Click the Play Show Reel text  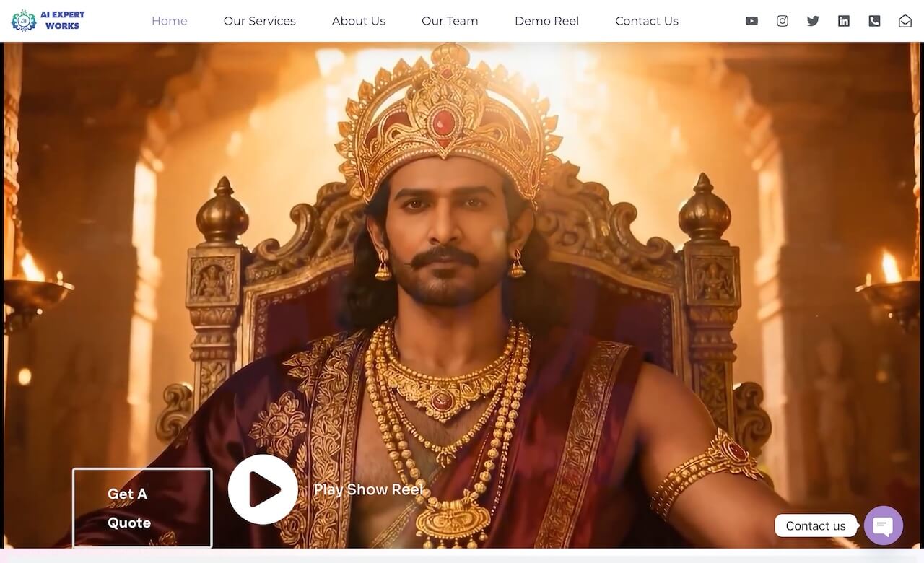368,489
